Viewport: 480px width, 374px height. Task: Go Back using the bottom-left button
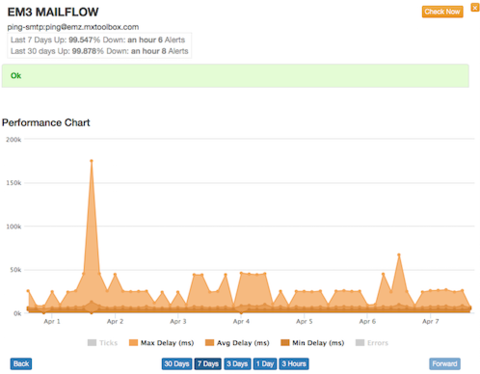21,364
